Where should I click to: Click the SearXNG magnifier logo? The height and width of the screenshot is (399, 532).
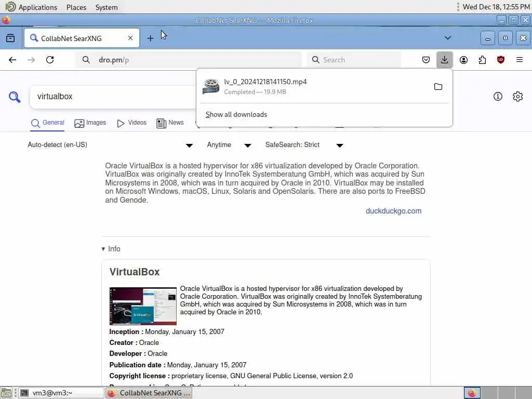pyautogui.click(x=15, y=97)
